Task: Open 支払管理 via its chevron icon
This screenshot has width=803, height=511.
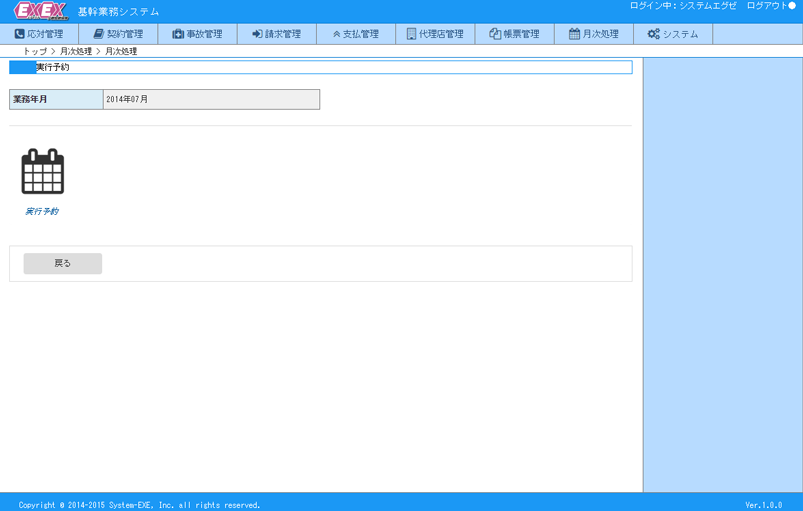Action: (x=336, y=34)
